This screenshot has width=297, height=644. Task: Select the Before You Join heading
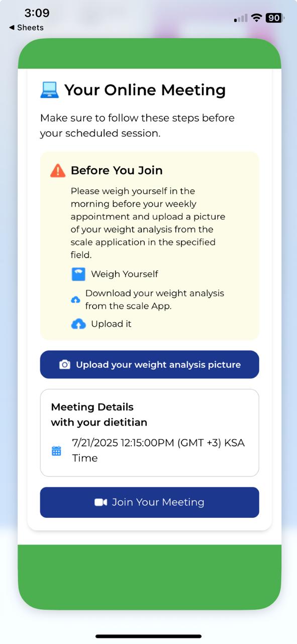[x=117, y=171]
